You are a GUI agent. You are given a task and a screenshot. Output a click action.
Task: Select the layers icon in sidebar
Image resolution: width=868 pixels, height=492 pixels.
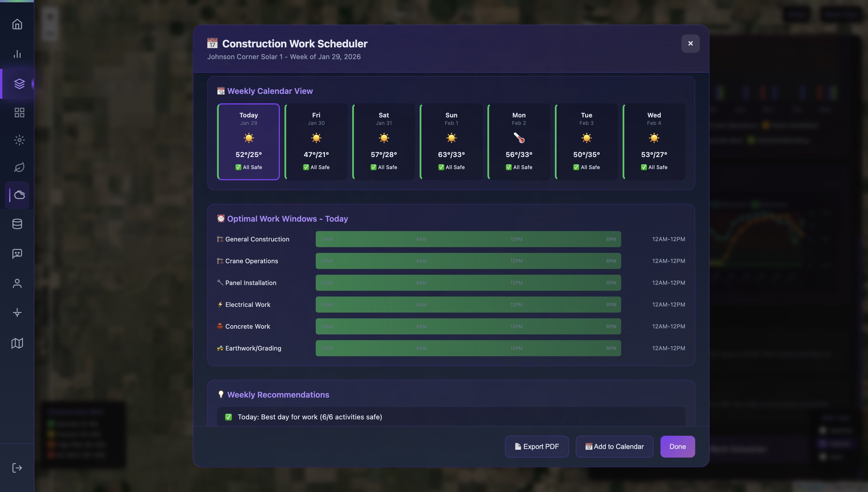[x=19, y=84]
